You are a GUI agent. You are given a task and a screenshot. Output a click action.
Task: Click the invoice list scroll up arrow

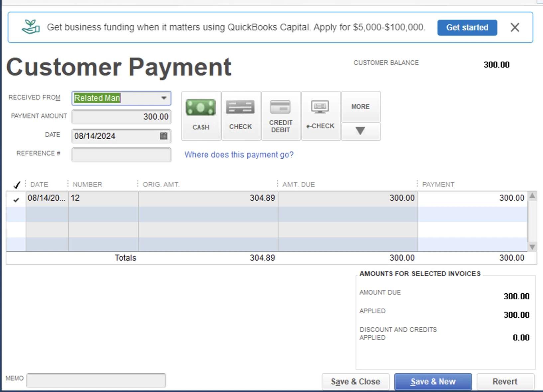click(532, 196)
